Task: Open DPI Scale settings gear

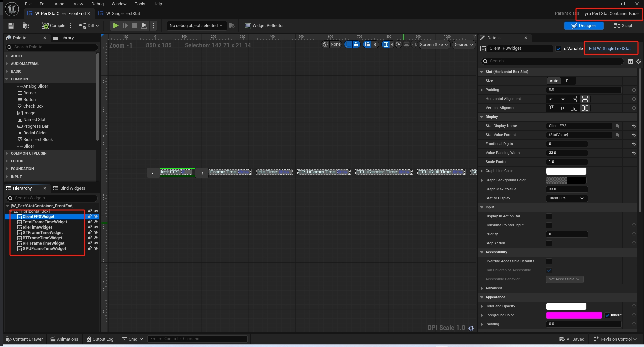Action: click(471, 328)
